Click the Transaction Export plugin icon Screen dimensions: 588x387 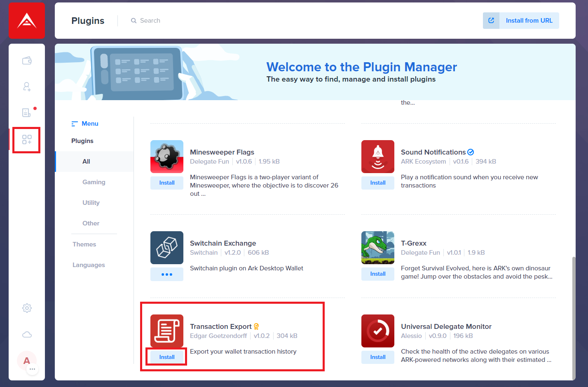pos(167,331)
